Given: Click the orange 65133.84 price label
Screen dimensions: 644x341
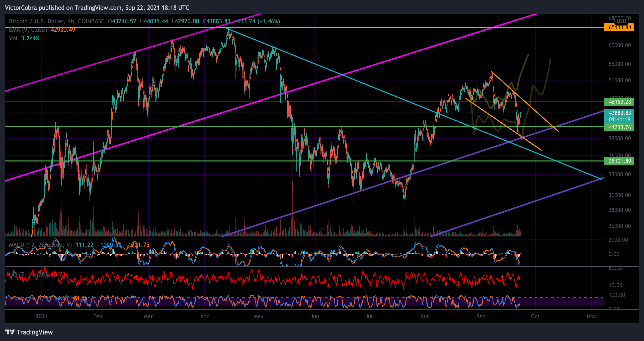Looking at the screenshot, I should click(619, 27).
